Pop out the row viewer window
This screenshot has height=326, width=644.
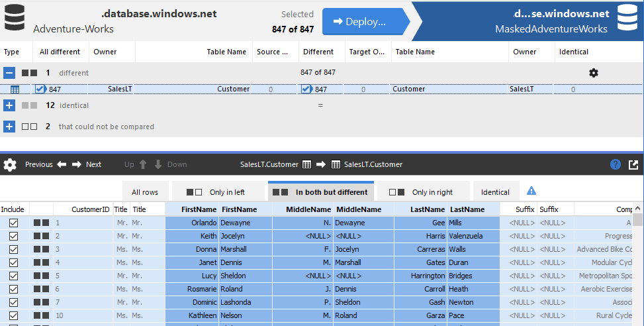click(633, 164)
